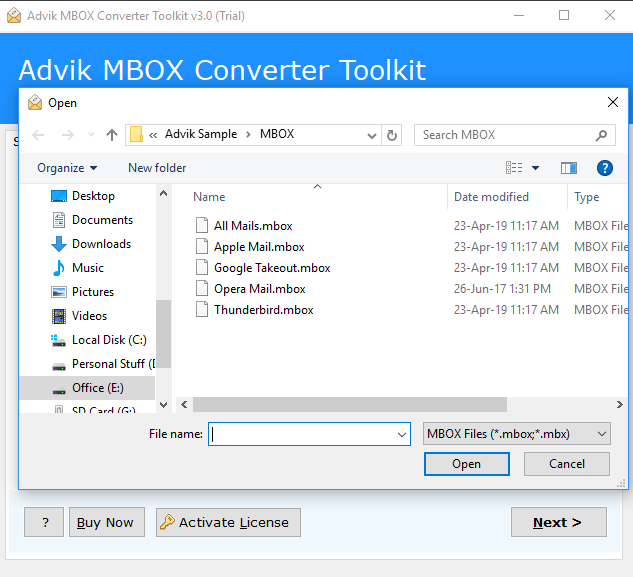This screenshot has width=633, height=577.
Task: Close the Open dialog window
Action: coord(613,102)
